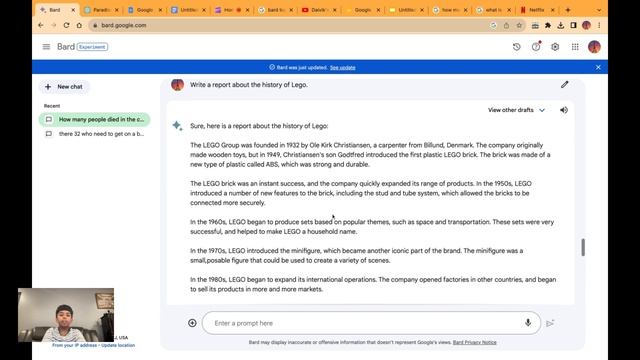Open Chrome downloads icon

pos(561,25)
